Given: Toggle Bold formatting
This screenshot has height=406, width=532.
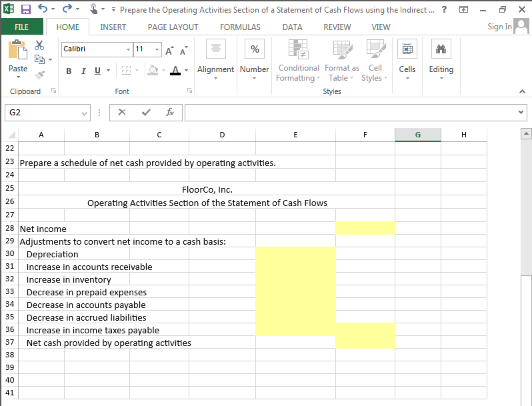Looking at the screenshot, I should pyautogui.click(x=69, y=71).
